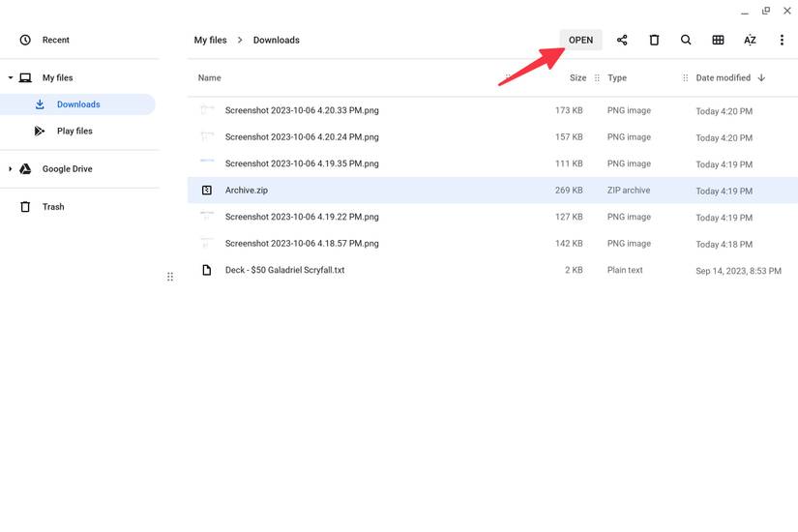Select Play files in sidebar
The width and height of the screenshot is (798, 532).
(x=74, y=132)
